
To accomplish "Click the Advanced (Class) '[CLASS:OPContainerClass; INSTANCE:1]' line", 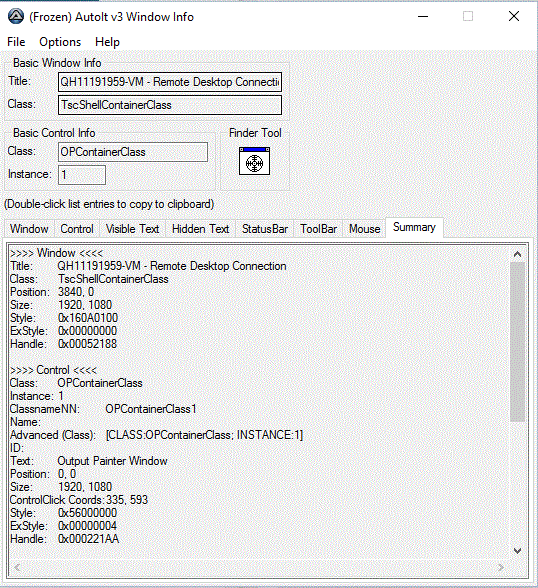I will 156,435.
